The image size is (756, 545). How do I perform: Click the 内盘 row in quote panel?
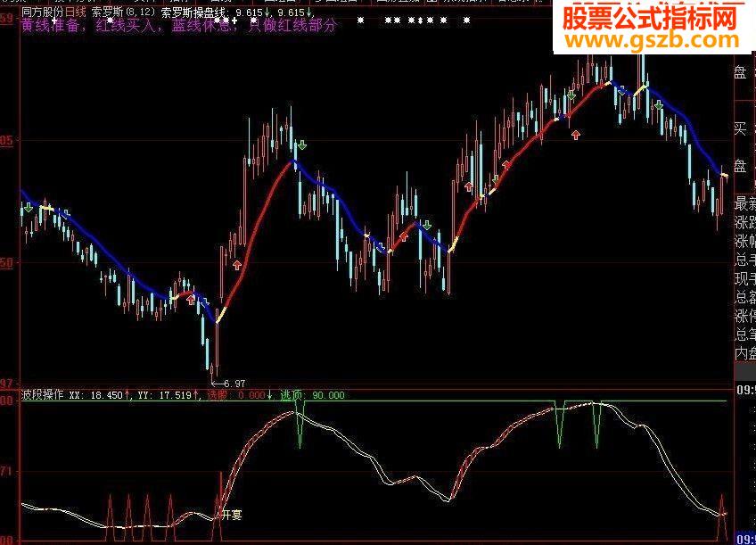coord(745,353)
